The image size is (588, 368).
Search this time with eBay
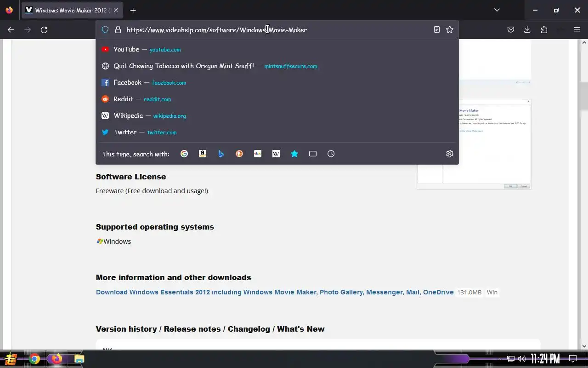click(x=258, y=154)
